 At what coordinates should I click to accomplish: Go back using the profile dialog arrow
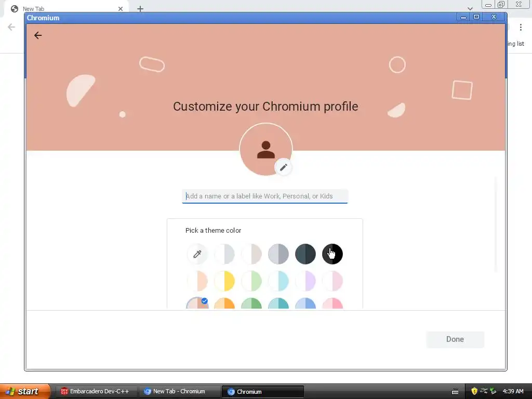point(37,35)
